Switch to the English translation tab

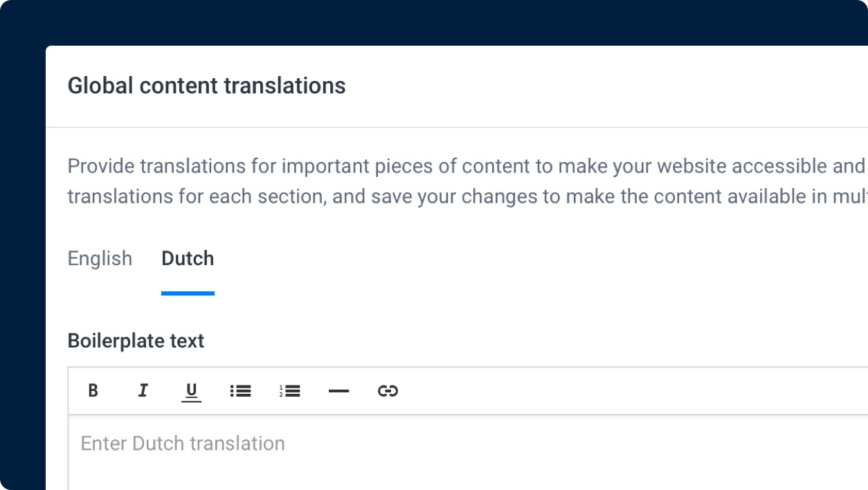click(x=100, y=258)
